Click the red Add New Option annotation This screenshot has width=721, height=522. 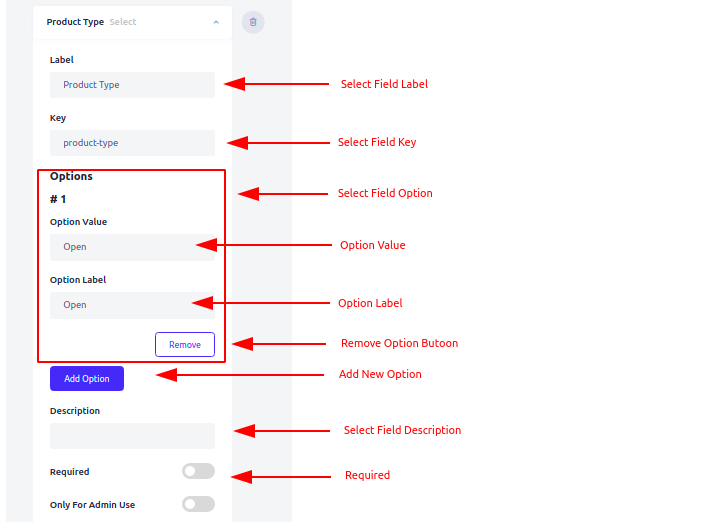380,374
